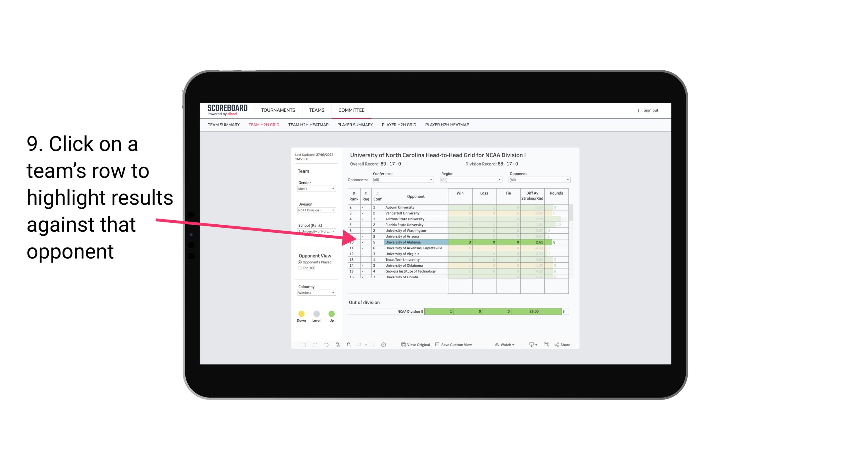The image size is (868, 467).
Task: Click the fullscreen/expand icon
Action: click(x=546, y=345)
